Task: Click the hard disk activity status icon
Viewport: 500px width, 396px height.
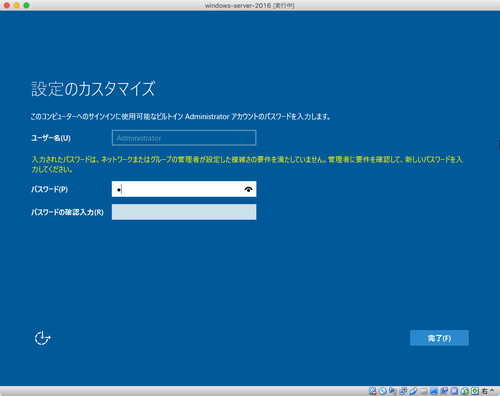Action: point(372,391)
